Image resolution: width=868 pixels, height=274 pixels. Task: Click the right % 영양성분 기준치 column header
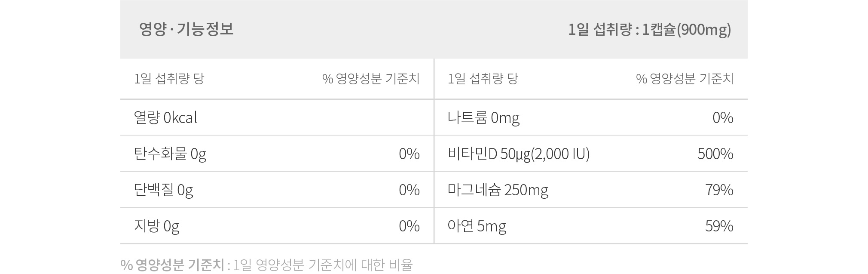click(x=685, y=79)
